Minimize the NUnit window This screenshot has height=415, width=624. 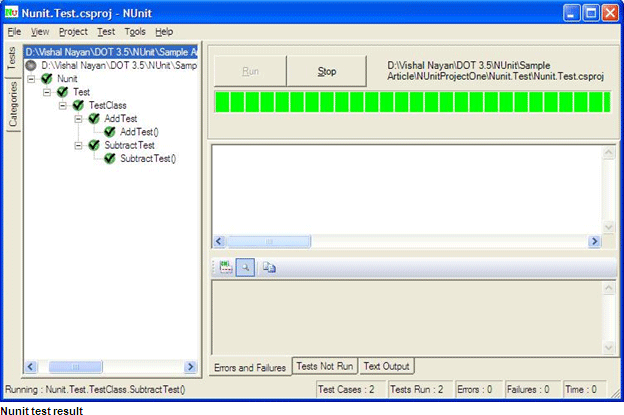coord(571,13)
